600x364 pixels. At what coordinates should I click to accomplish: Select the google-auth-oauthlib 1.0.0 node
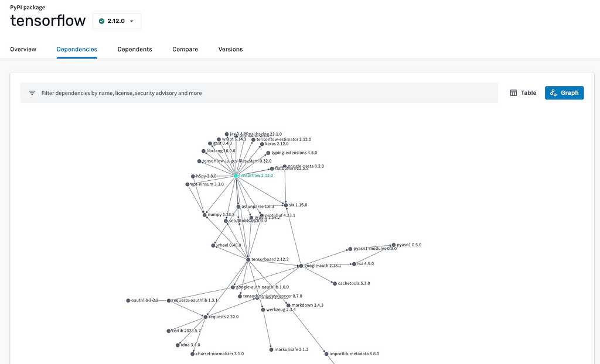[x=233, y=287]
